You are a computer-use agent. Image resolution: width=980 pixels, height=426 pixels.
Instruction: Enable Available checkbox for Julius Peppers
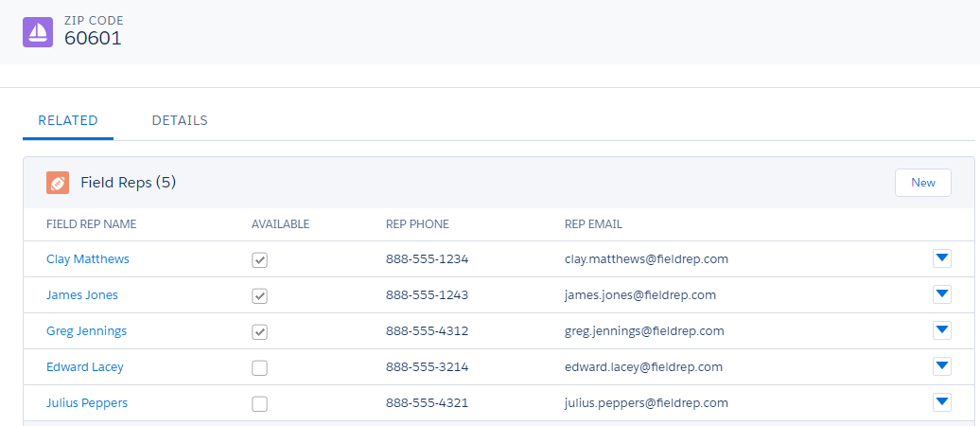point(259,404)
